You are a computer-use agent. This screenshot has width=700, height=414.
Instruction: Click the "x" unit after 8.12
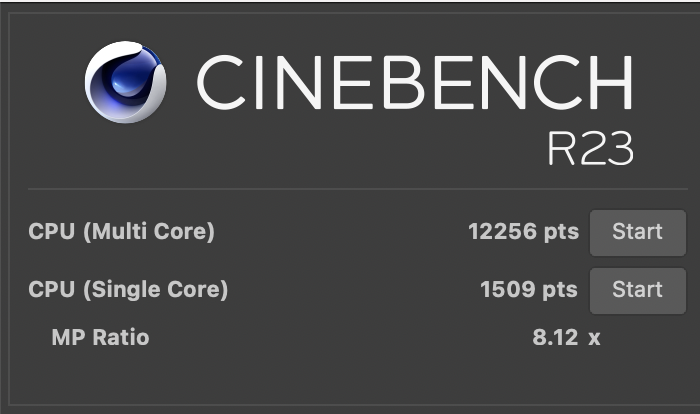coord(594,338)
